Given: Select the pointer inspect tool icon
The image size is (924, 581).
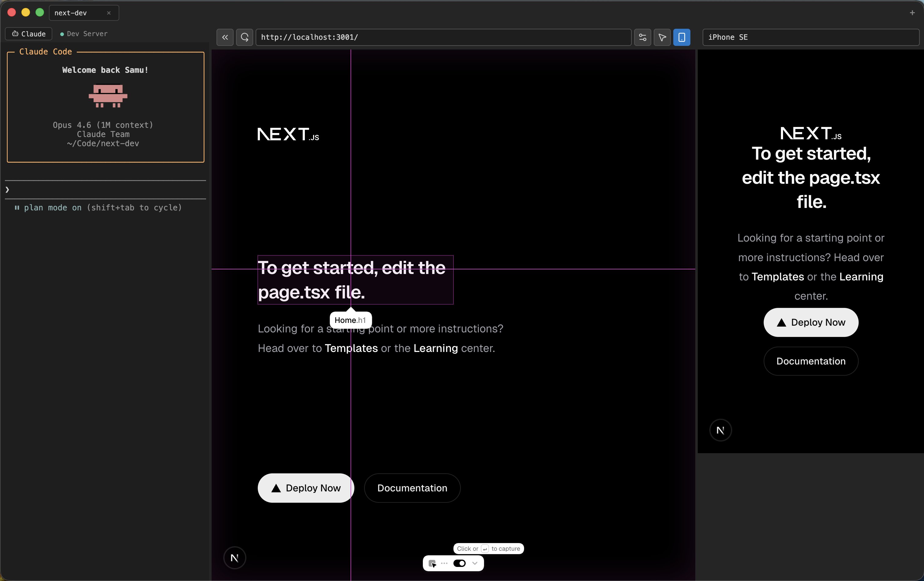Looking at the screenshot, I should tap(662, 37).
